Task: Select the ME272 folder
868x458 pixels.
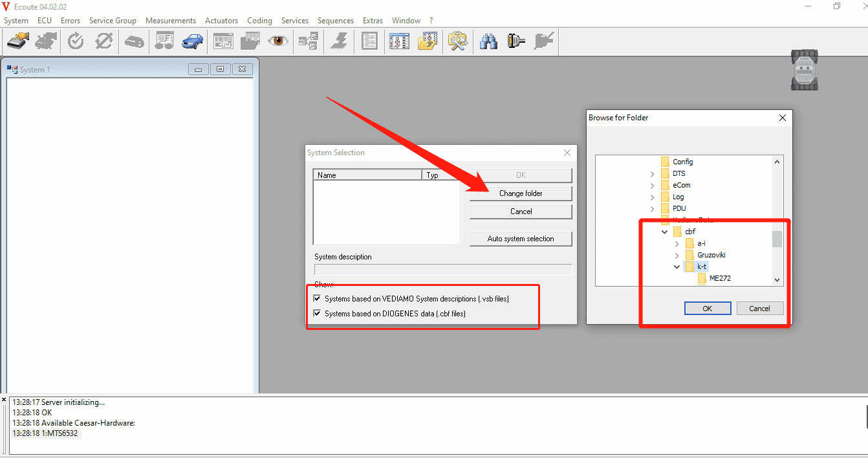Action: coord(719,278)
